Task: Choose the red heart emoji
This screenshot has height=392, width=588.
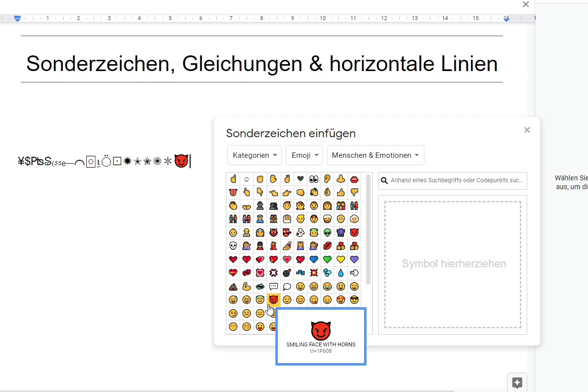Action: [x=233, y=259]
